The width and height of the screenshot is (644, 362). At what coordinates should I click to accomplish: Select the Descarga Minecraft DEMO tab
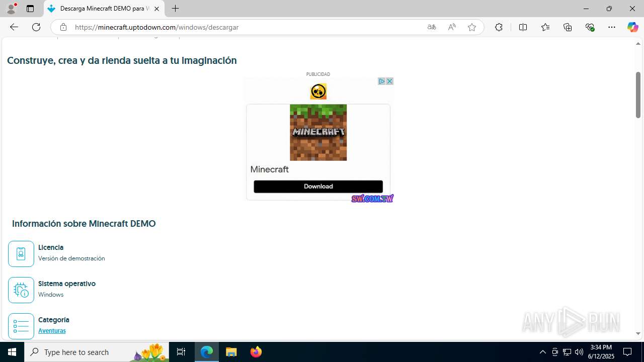click(104, 9)
